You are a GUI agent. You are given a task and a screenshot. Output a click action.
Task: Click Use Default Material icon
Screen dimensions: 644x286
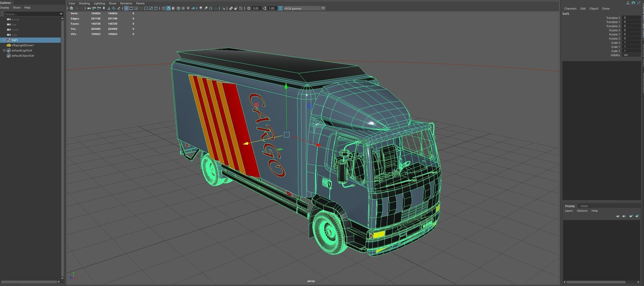click(x=173, y=8)
